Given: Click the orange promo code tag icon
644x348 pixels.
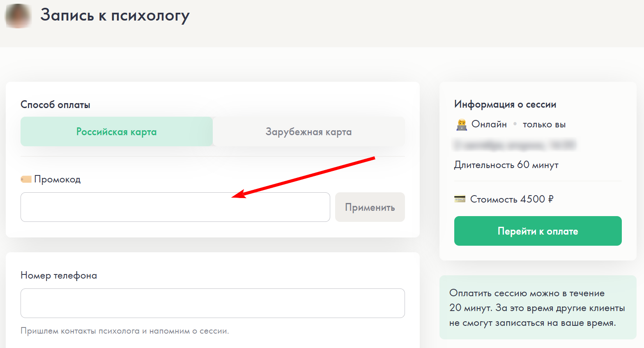Looking at the screenshot, I should point(26,180).
